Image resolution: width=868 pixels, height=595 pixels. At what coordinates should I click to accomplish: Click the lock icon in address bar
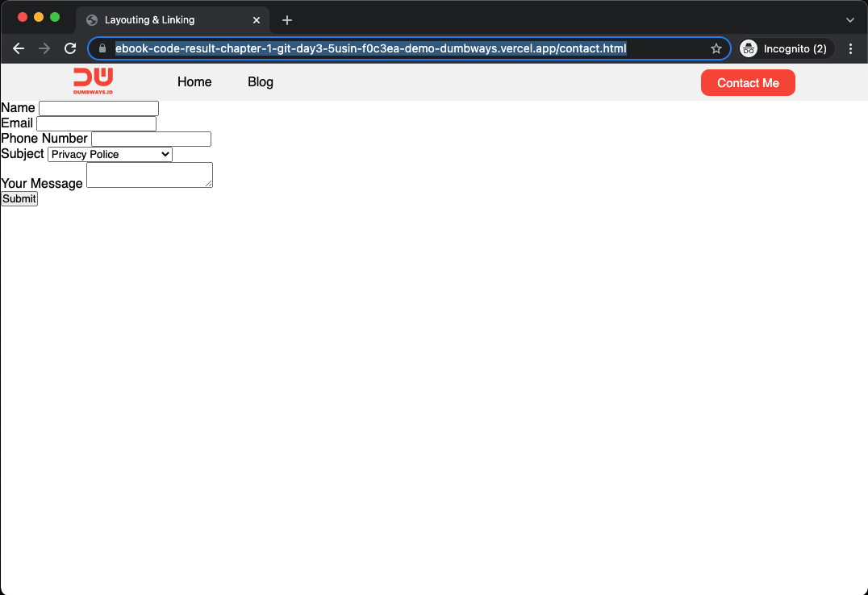tap(102, 48)
